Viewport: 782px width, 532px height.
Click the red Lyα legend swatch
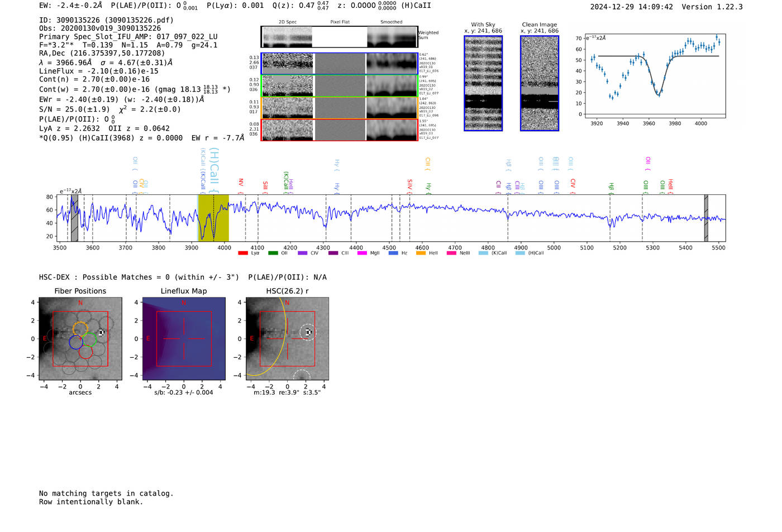point(242,253)
